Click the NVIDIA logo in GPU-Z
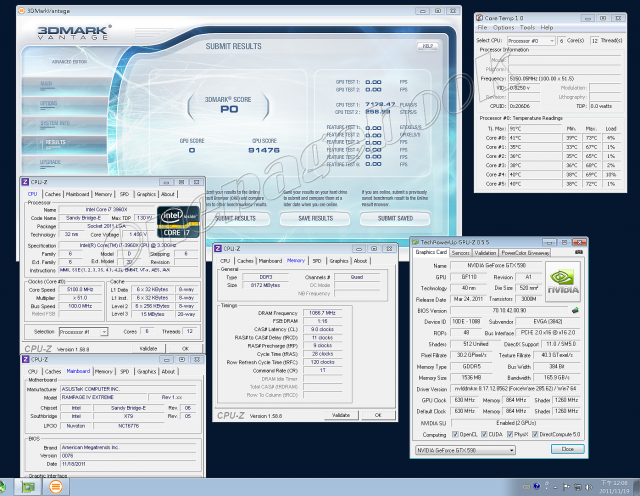This screenshot has height=496, width=640. (563, 282)
